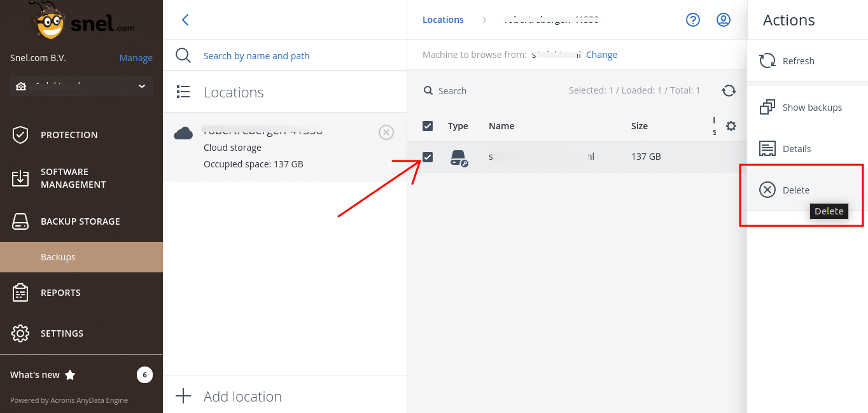Open column settings gear icon
Image resolution: width=868 pixels, height=413 pixels.
[731, 126]
